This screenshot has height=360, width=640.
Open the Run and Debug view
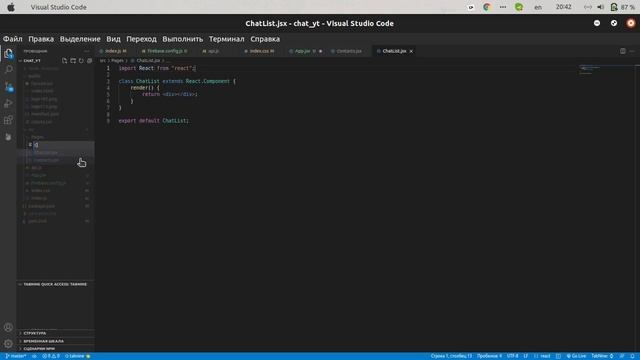[x=8, y=103]
